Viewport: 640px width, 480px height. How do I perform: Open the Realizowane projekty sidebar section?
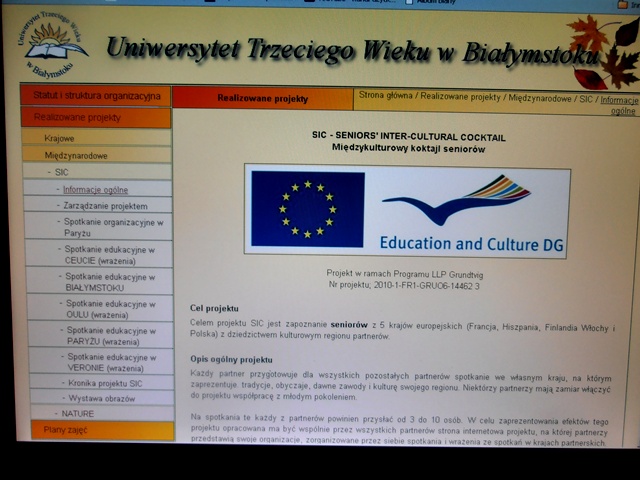coord(77,117)
